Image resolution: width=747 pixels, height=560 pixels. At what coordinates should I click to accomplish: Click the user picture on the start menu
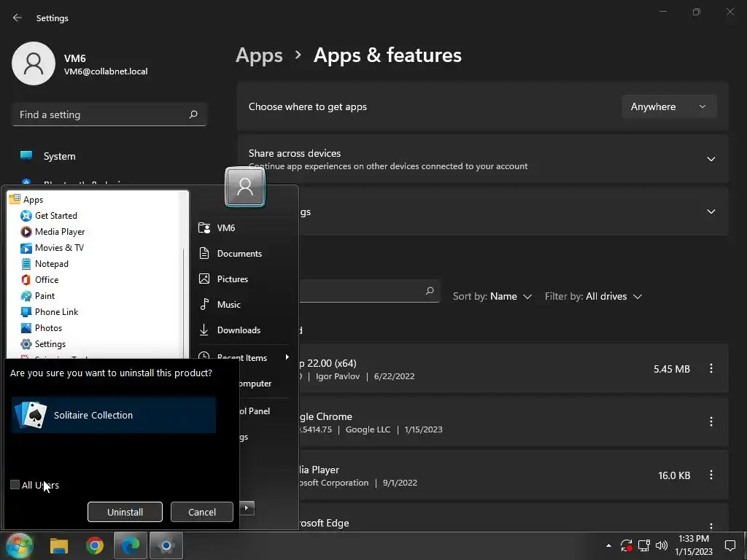(245, 187)
